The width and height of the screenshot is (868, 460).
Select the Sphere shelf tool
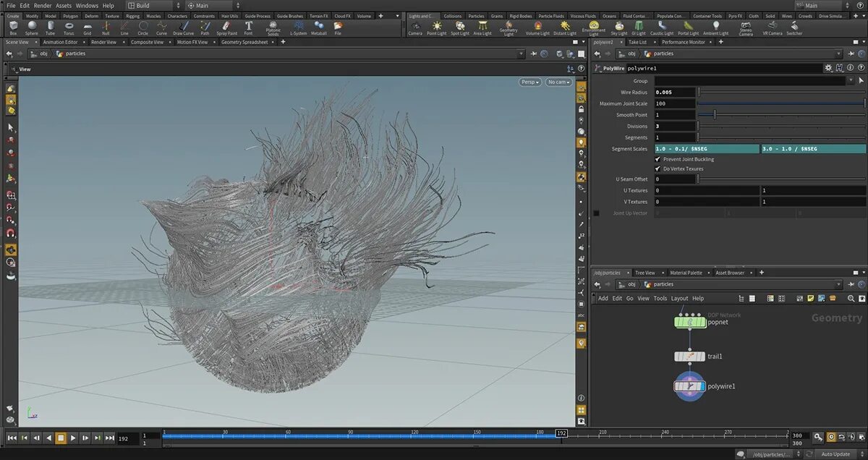pos(32,27)
